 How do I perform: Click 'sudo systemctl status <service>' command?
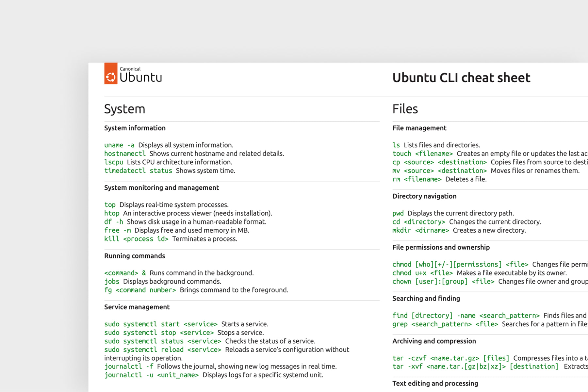click(x=163, y=341)
